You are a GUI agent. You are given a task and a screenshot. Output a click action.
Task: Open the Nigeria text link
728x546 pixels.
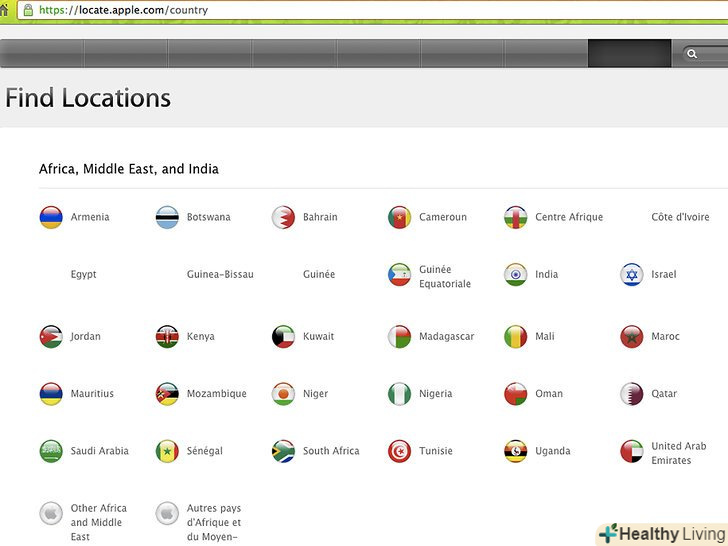pyautogui.click(x=436, y=394)
